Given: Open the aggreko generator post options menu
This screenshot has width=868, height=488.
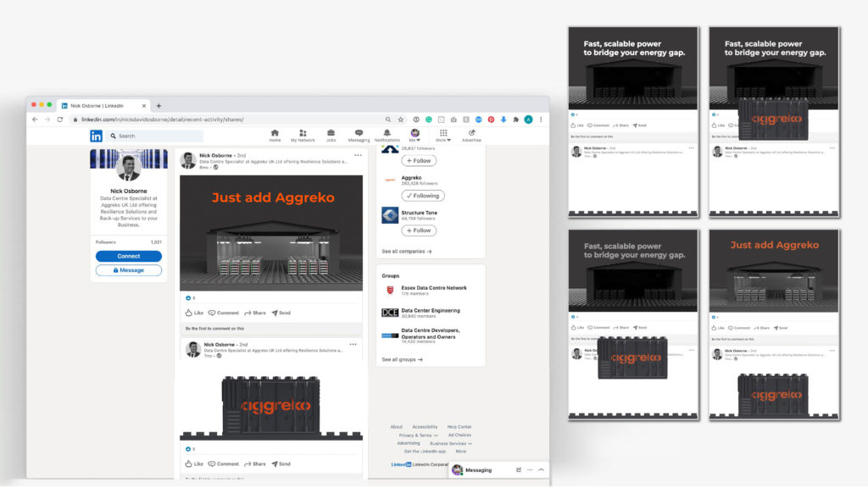Looking at the screenshot, I should pyautogui.click(x=353, y=345).
